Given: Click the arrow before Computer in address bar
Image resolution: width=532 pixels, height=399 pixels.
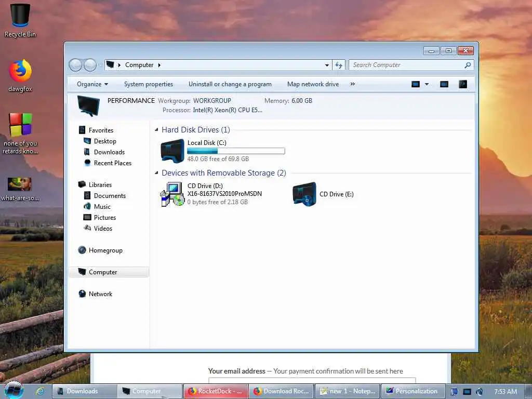Looking at the screenshot, I should [x=119, y=65].
